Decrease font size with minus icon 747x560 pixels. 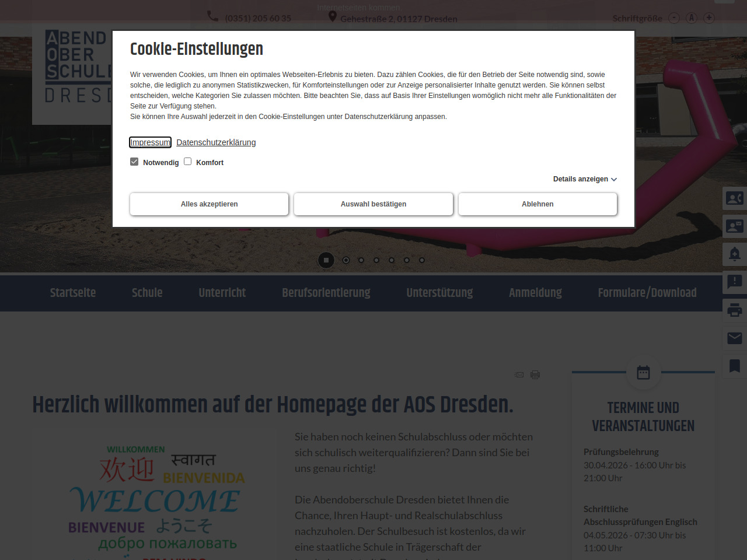[674, 18]
